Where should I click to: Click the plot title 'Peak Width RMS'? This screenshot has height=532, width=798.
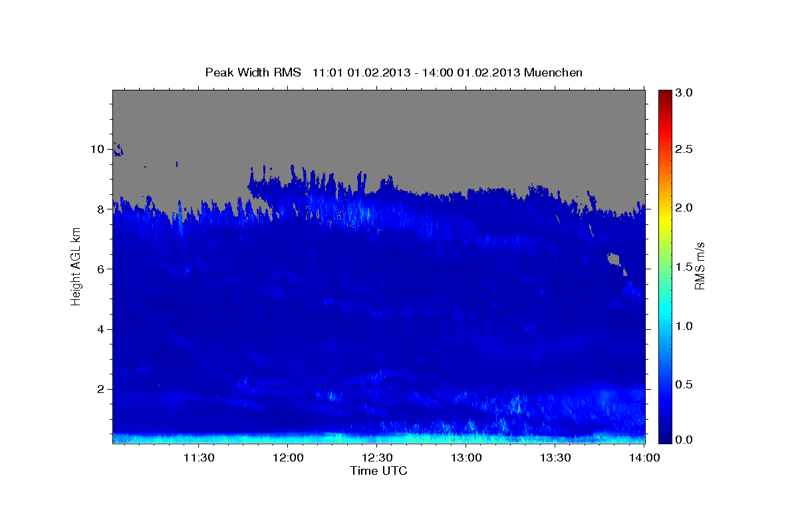pyautogui.click(x=253, y=72)
